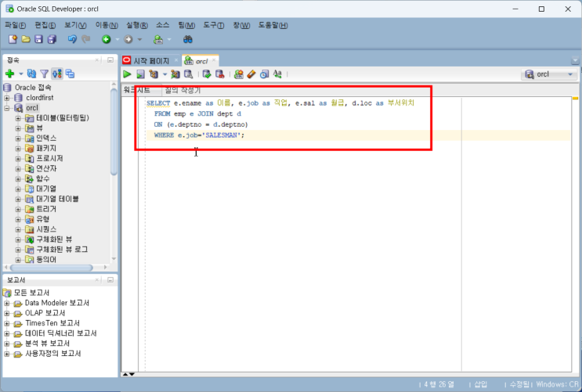This screenshot has width=582, height=392.
Task: Click the SQL Tuning Advisor icon
Action: (x=189, y=74)
